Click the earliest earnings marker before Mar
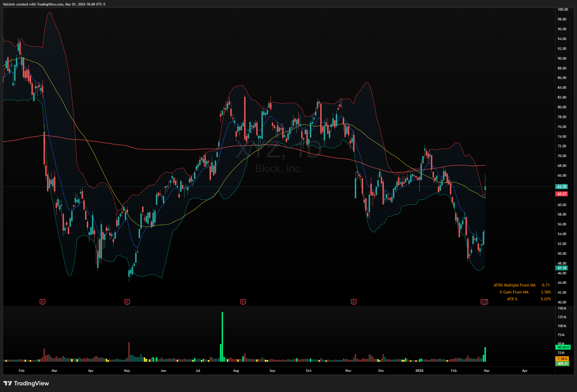577x392 pixels. point(42,302)
